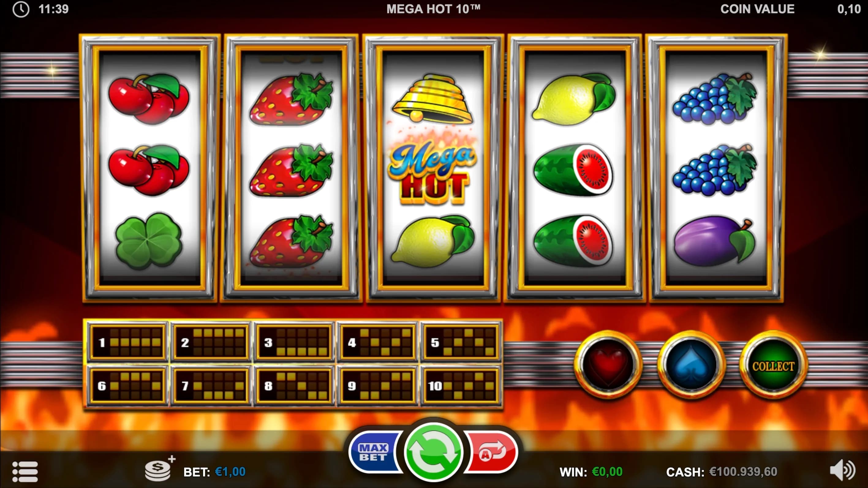
Task: Select payline 1 indicator
Action: click(127, 342)
